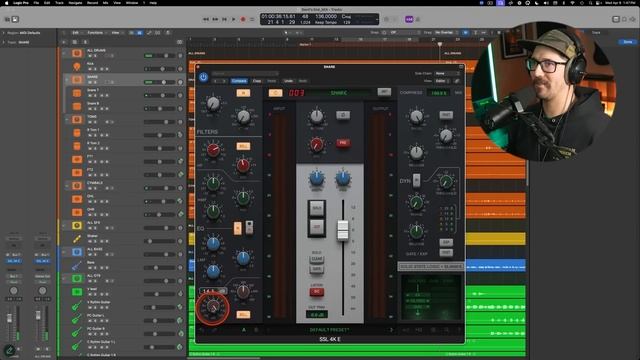The image size is (640, 360).
Task: Click the compressor FAST attack button
Action: (446, 115)
